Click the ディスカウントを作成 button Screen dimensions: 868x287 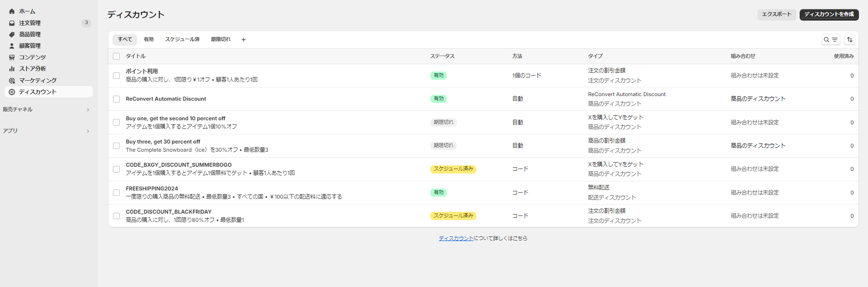coord(829,15)
